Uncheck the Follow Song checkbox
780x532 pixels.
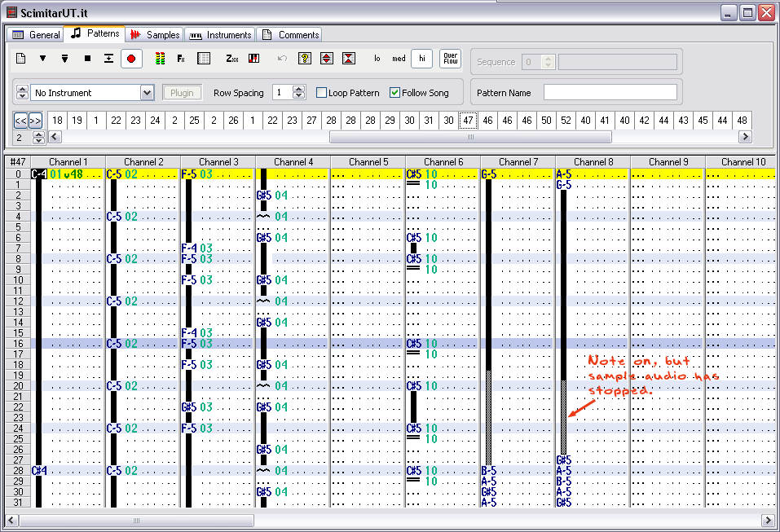(x=395, y=93)
